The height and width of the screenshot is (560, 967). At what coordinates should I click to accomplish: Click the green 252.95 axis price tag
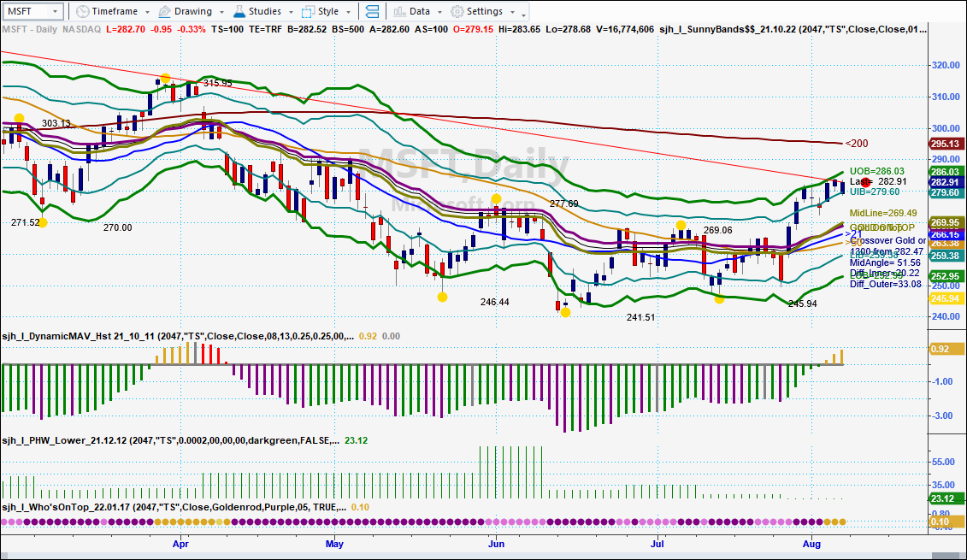coord(945,276)
